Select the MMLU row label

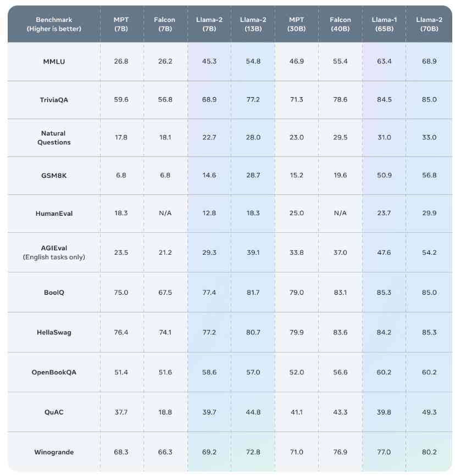[x=54, y=61]
